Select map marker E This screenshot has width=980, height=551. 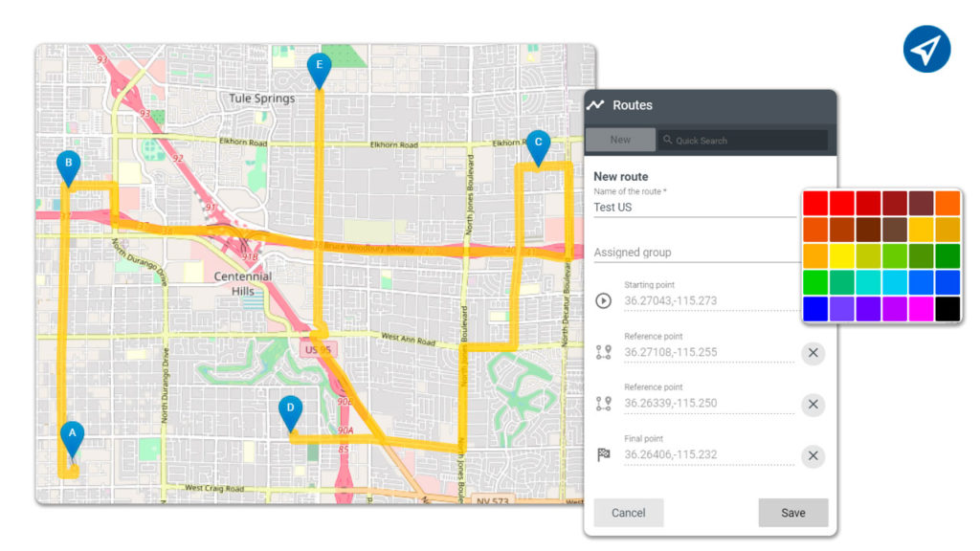tap(320, 70)
